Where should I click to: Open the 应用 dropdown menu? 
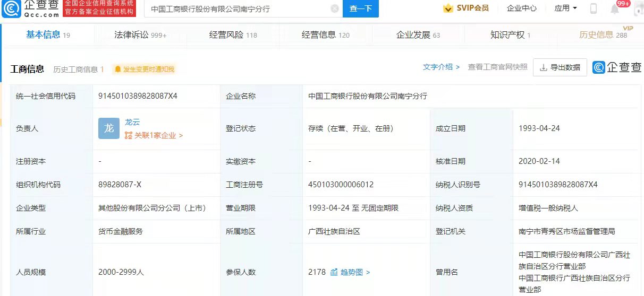click(565, 8)
